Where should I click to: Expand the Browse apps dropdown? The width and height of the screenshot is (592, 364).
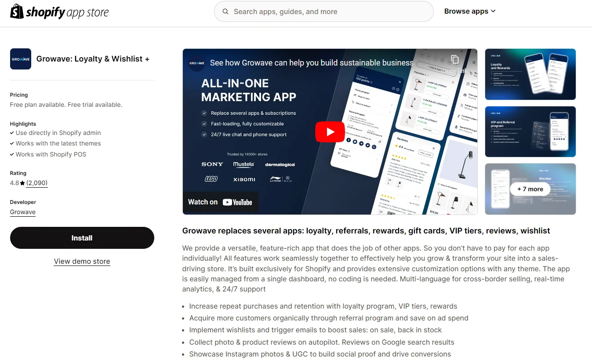[x=469, y=11]
